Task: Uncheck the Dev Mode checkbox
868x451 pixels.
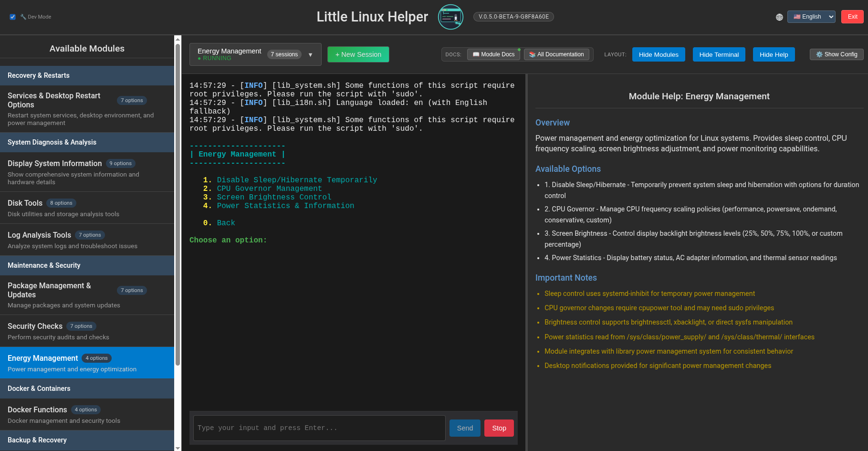Action: tap(12, 17)
